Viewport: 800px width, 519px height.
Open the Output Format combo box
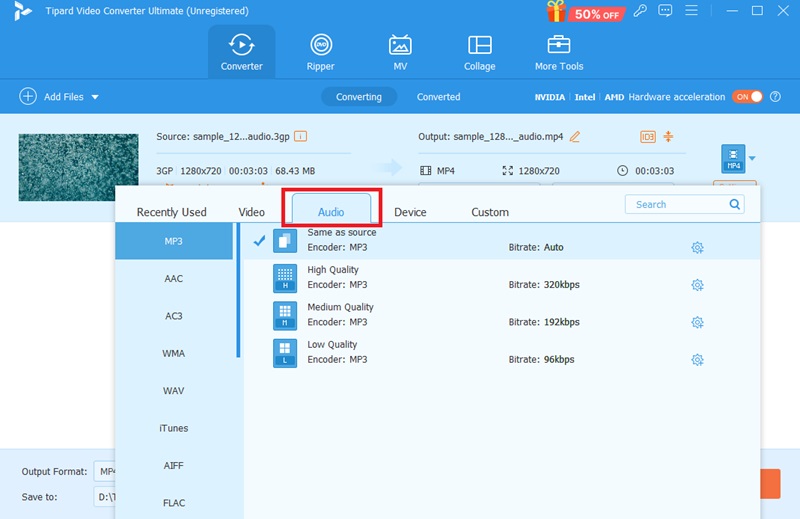tap(105, 472)
